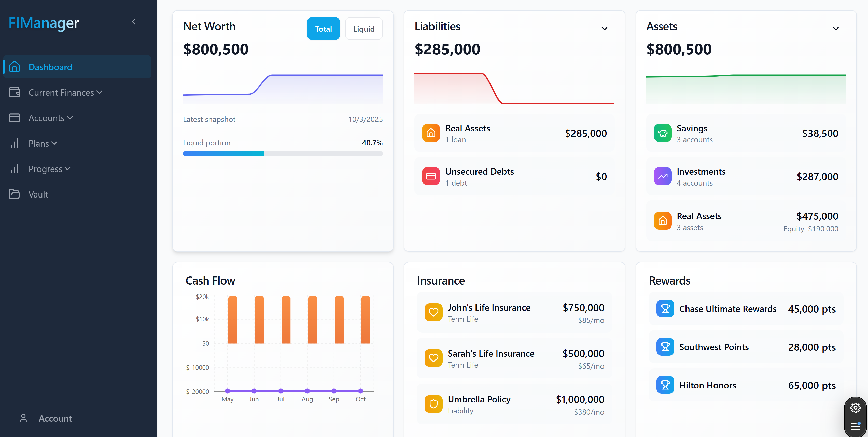This screenshot has width=868, height=437.
Task: Expand the Plans submenu chevron
Action: tap(54, 143)
